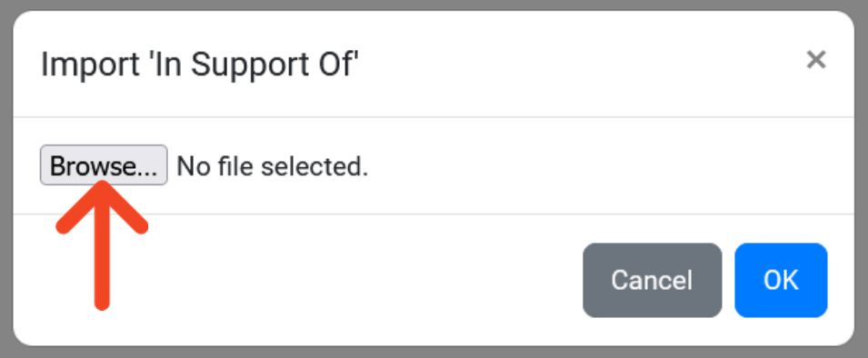Cancel the import dialog
The height and width of the screenshot is (358, 868).
coord(652,280)
